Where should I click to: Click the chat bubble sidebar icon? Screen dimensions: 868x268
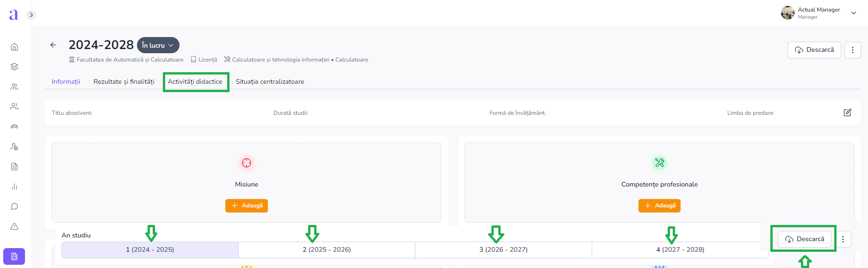14,206
